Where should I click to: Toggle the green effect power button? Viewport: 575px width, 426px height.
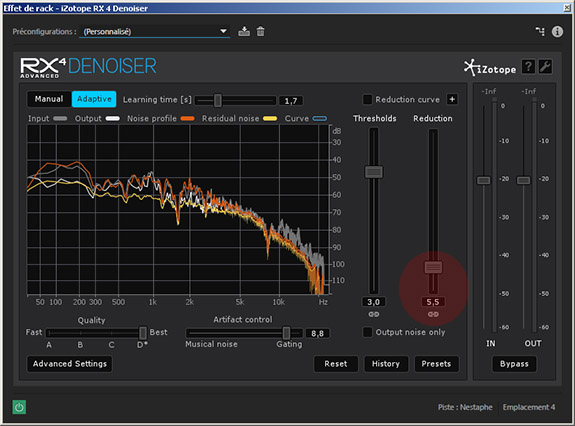coord(19,407)
